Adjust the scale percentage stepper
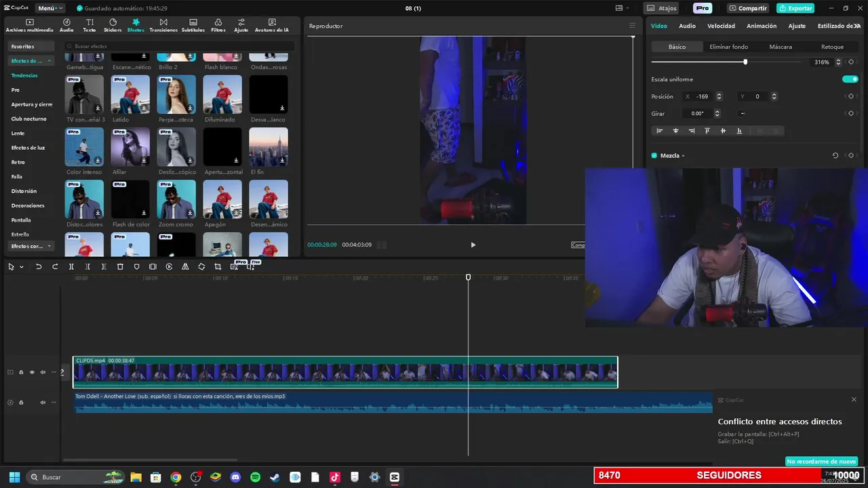This screenshot has width=868, height=488. tap(838, 62)
